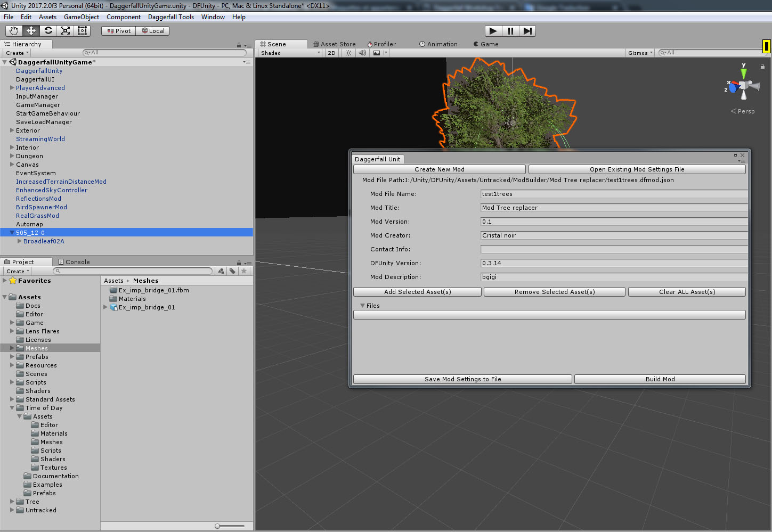Expand PlayerAdvanced in Hierarchy
The height and width of the screenshot is (532, 772).
(x=12, y=88)
